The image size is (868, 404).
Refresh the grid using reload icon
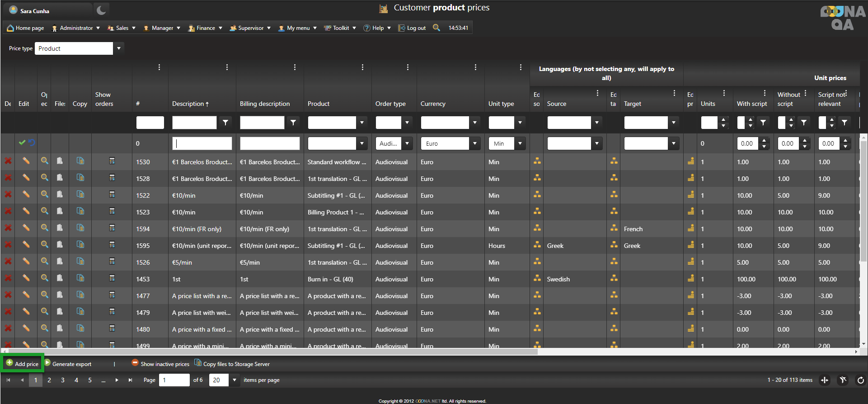[860, 380]
